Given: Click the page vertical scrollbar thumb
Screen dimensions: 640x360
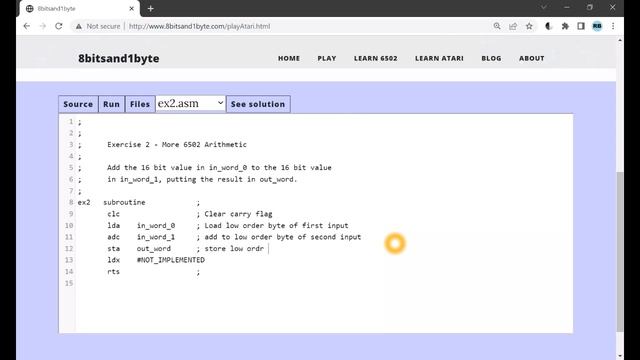Looking at the screenshot, I should click(620, 251).
